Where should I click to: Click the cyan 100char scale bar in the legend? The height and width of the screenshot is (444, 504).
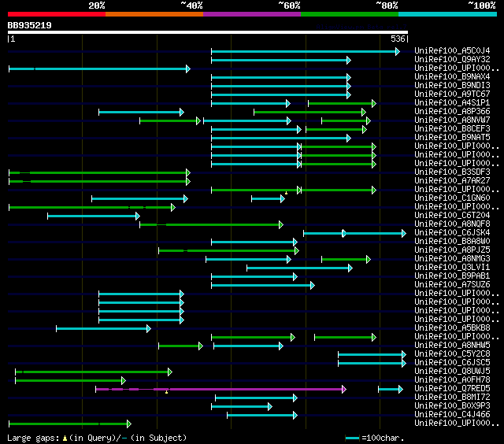click(352, 438)
